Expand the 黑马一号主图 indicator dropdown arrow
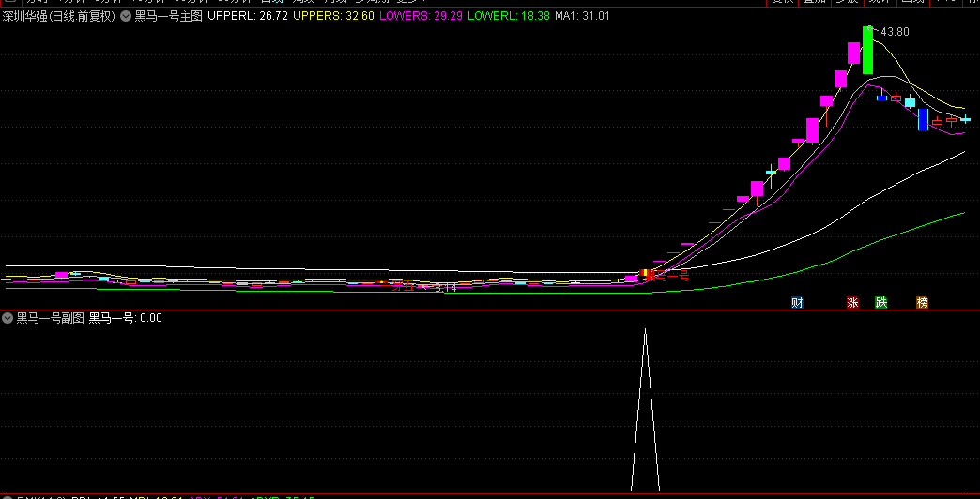The width and height of the screenshot is (980, 499). point(126,16)
